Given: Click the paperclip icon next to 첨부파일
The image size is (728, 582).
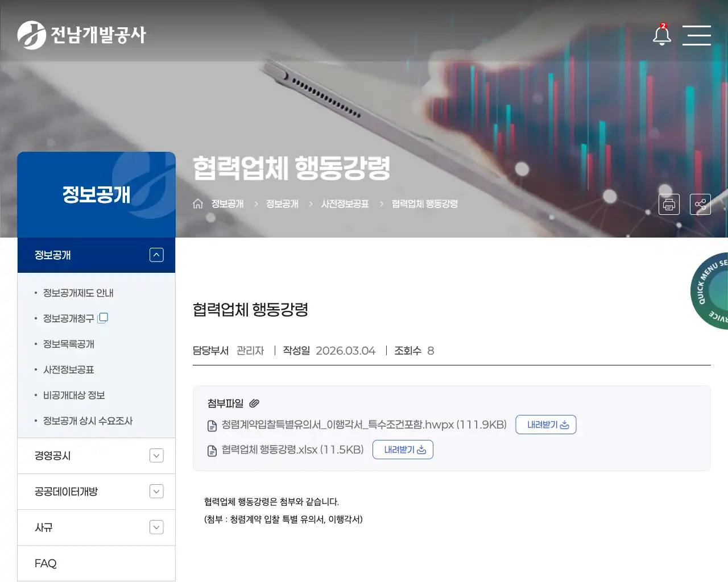Looking at the screenshot, I should (x=254, y=403).
